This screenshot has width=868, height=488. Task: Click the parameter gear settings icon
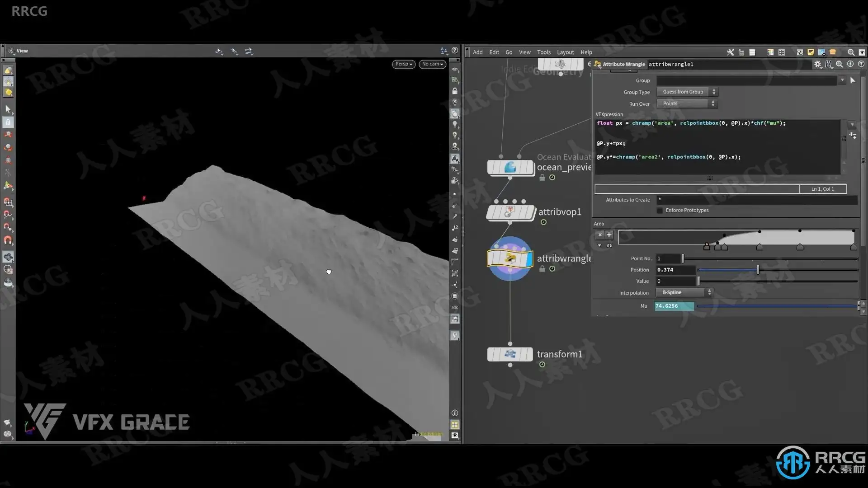click(x=817, y=64)
